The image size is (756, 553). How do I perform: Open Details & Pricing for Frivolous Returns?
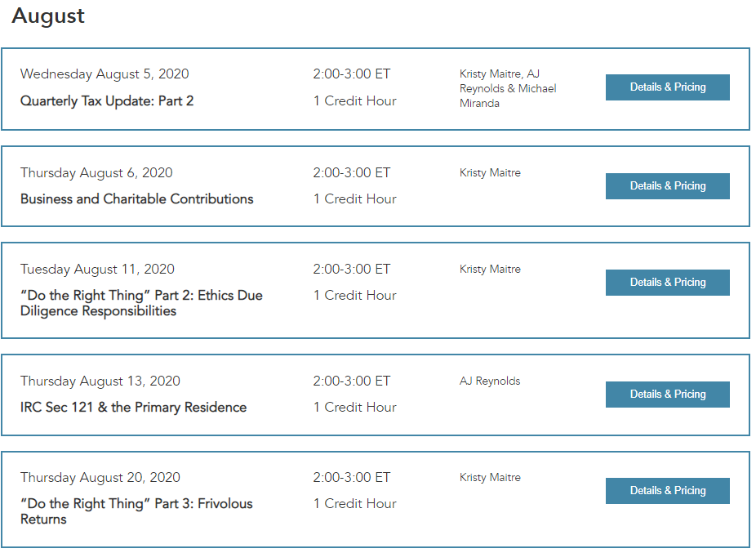(667, 491)
